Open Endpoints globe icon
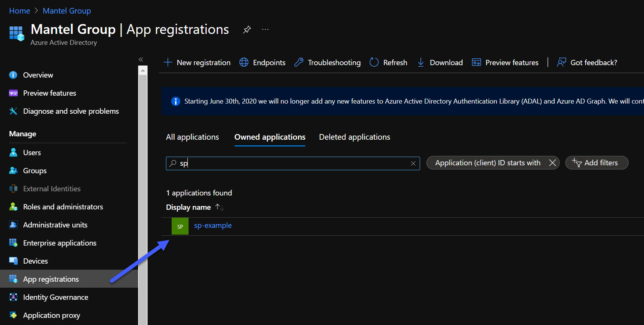This screenshot has height=325, width=644. (x=244, y=63)
